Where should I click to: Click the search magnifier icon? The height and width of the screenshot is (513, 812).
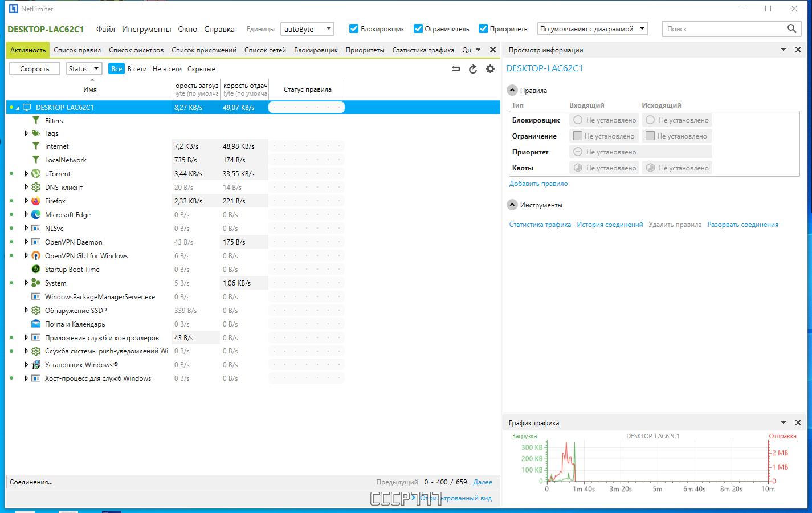[791, 28]
